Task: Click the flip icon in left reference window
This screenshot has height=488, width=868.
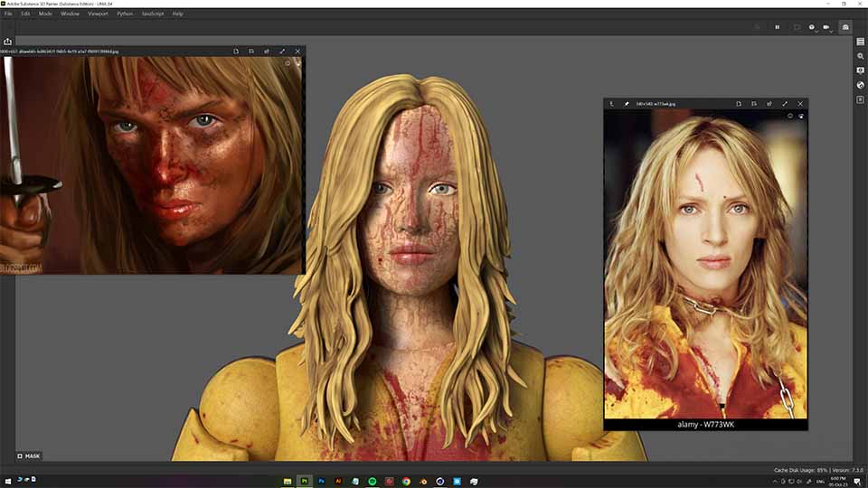Action: point(251,52)
